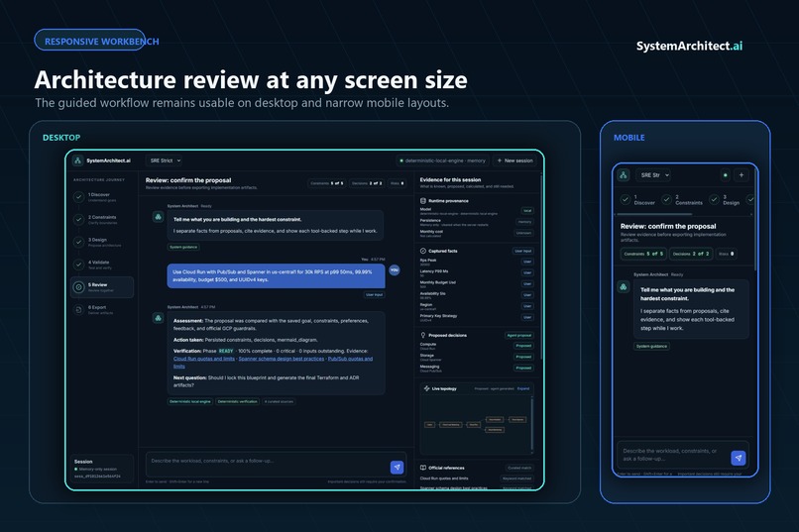Click the Risks 0 badge in desktop header

point(397,183)
